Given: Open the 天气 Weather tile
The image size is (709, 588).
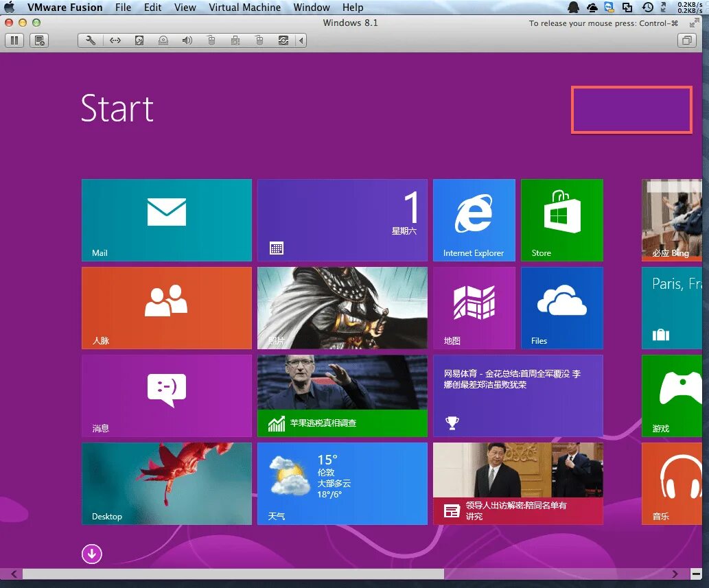Looking at the screenshot, I should tap(342, 484).
